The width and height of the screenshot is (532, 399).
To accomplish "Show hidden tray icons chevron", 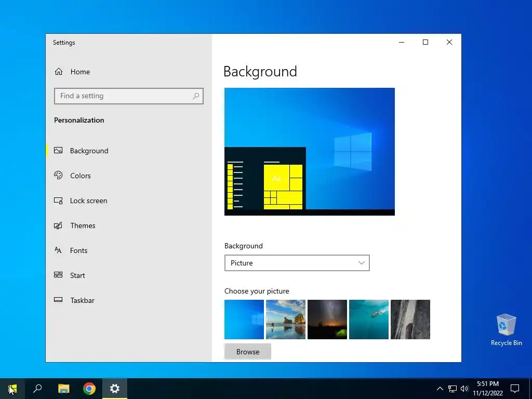I will click(x=440, y=389).
